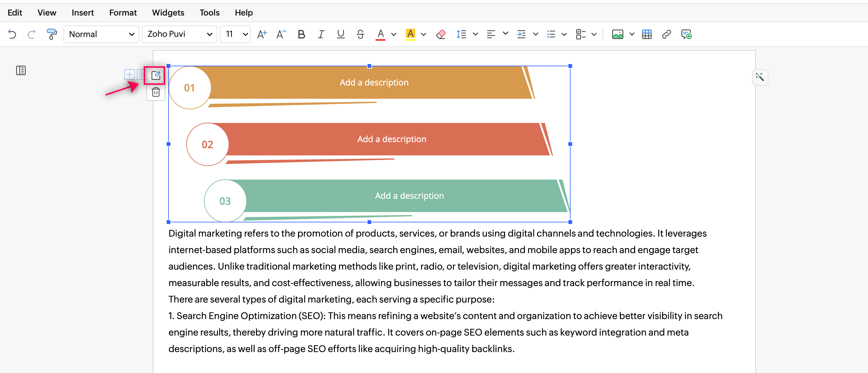Open the yellow highlight color dropdown arrow

coord(424,34)
